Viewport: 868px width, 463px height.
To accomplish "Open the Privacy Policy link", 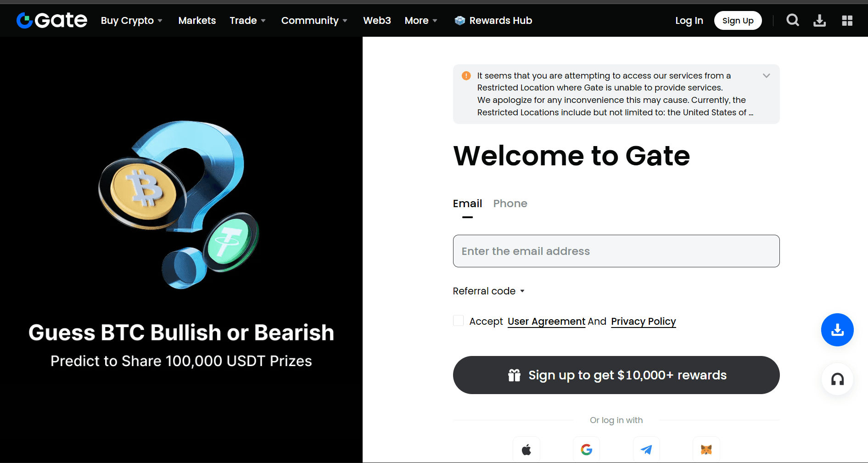I will [643, 322].
